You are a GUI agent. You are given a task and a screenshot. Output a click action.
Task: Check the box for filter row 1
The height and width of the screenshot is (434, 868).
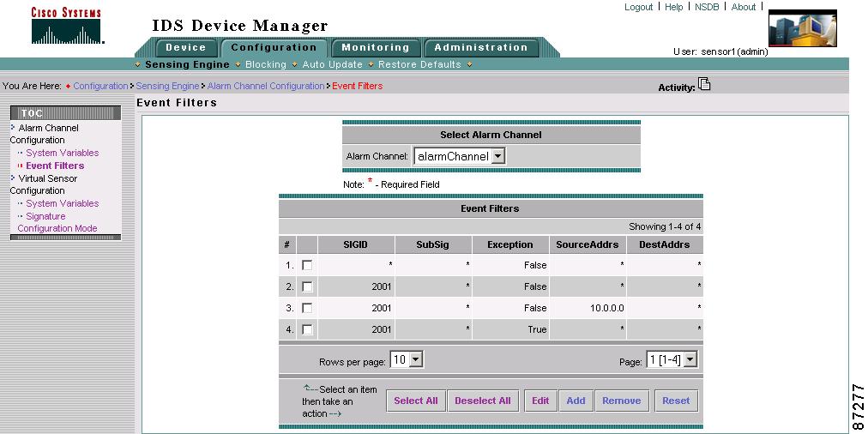point(307,265)
